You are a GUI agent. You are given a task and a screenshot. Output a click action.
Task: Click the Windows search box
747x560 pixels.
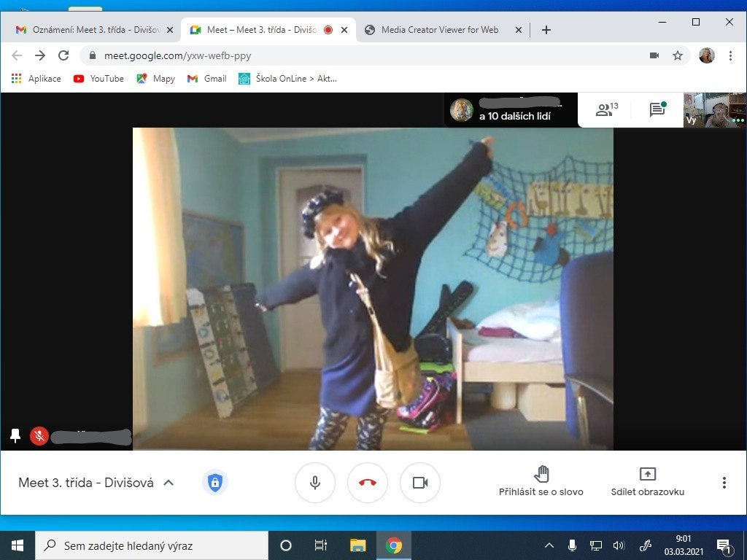pos(152,545)
